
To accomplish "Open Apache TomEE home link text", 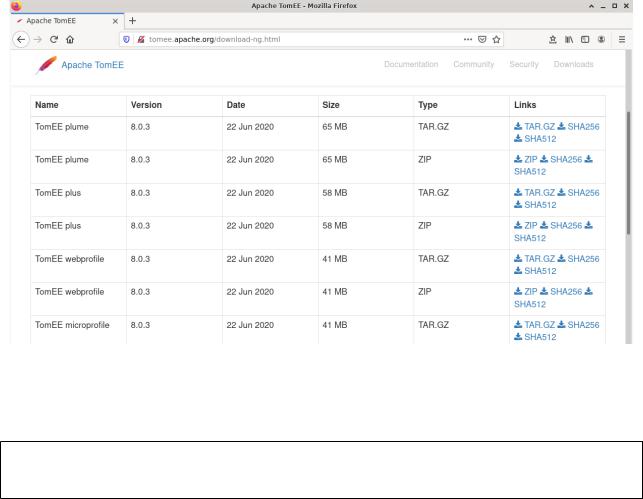I will tap(92, 65).
